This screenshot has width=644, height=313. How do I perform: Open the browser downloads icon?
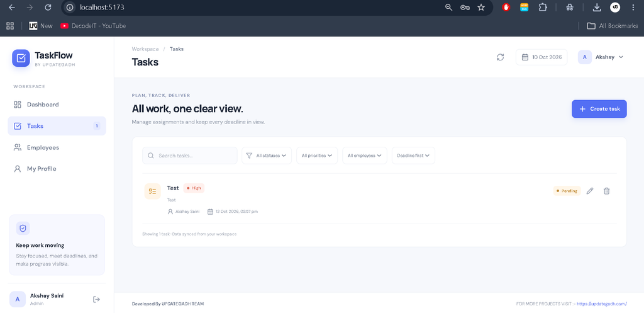(x=597, y=8)
